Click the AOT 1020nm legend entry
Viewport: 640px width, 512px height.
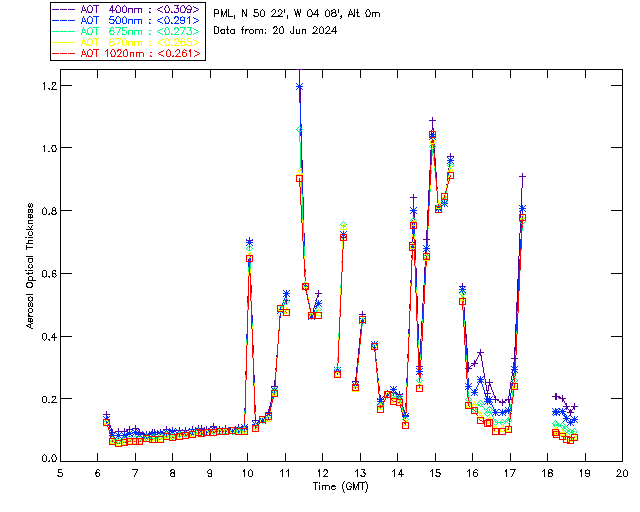coord(127,53)
